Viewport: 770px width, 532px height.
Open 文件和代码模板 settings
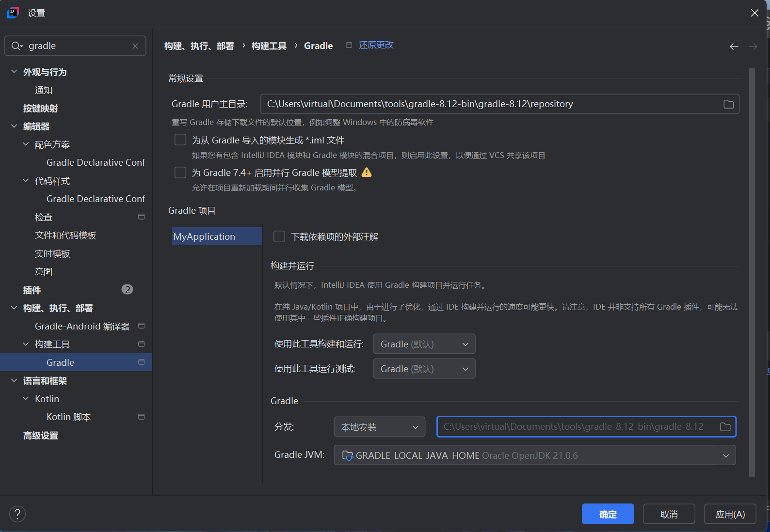[x=65, y=235]
